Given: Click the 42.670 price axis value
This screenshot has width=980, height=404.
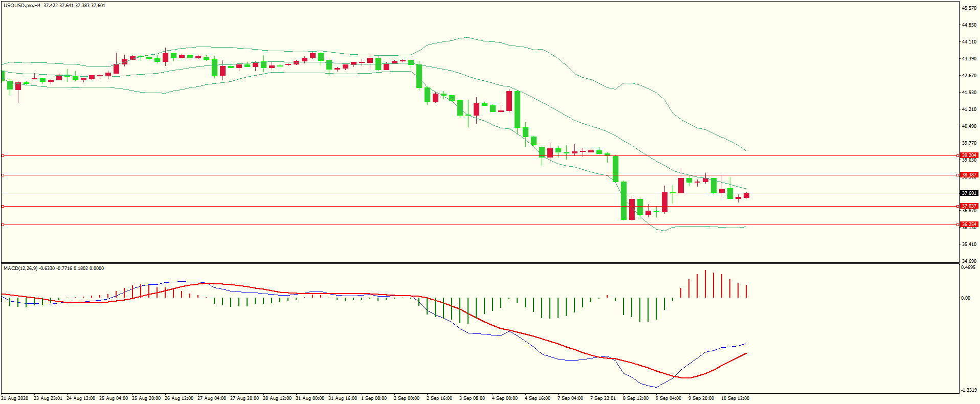Looking at the screenshot, I should pos(969,76).
